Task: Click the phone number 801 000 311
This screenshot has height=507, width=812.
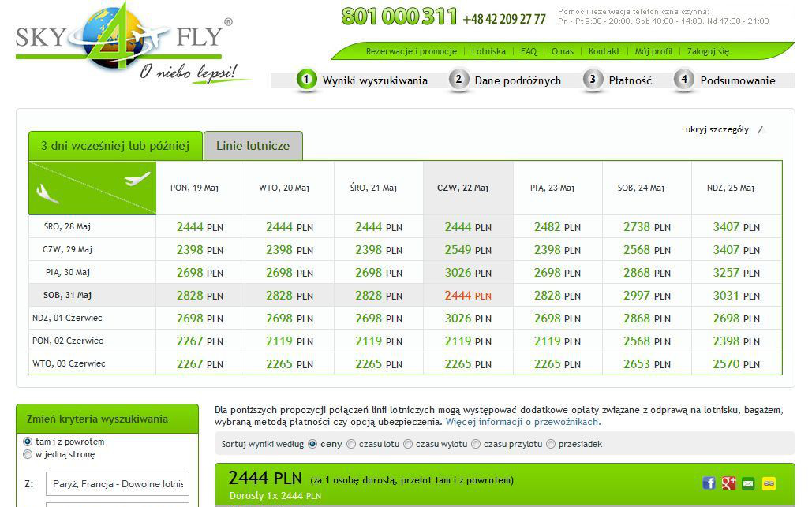Action: point(399,17)
